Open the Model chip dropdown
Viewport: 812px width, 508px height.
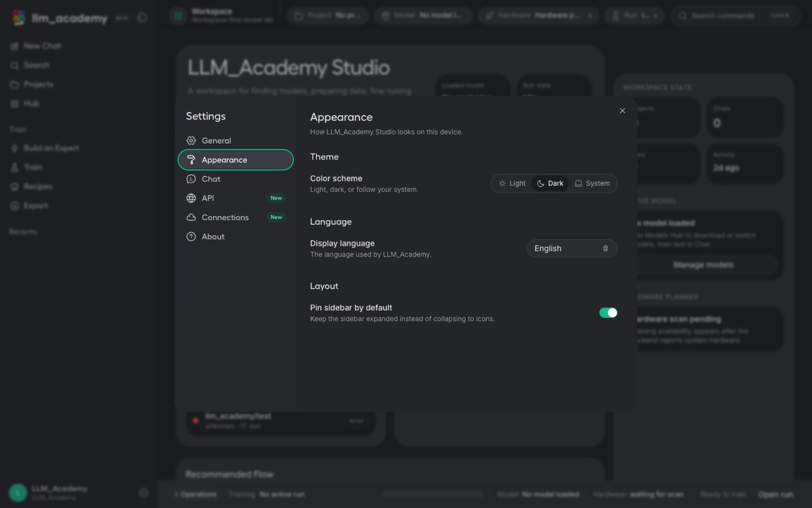point(423,15)
